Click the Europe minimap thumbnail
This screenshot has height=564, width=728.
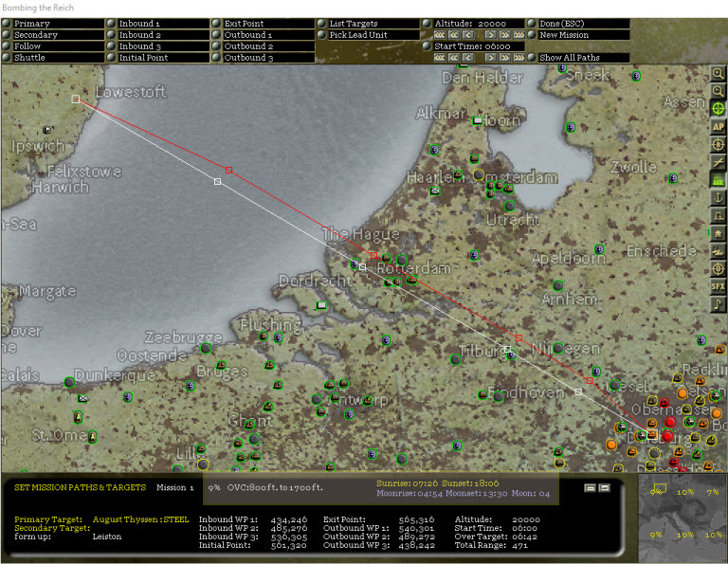[682, 518]
